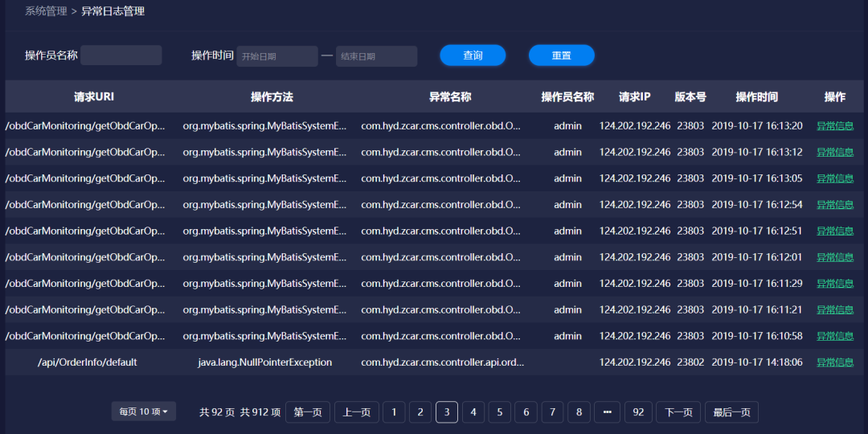Image resolution: width=868 pixels, height=434 pixels.
Task: Click the MyBatisSystemE... cell in the 16:12:54 row
Action: [x=264, y=205]
